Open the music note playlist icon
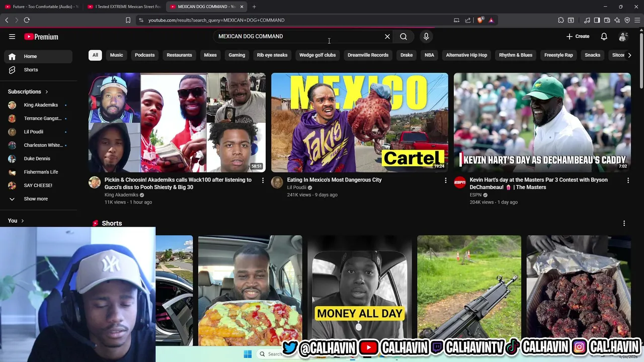644x362 pixels. 587,20
